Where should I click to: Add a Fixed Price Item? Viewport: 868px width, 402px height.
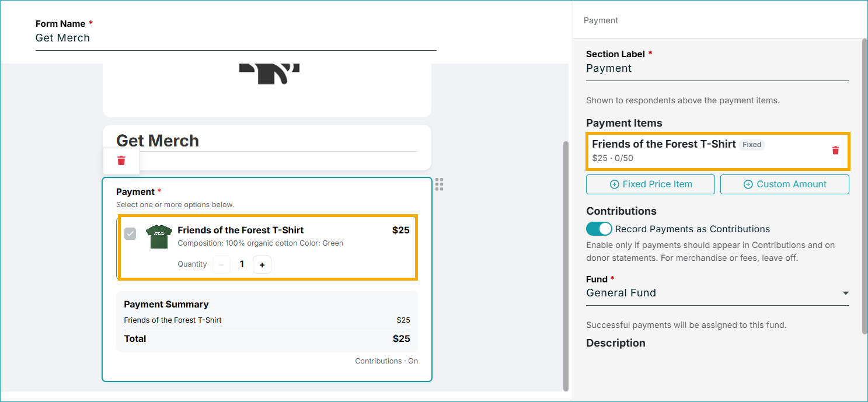pyautogui.click(x=650, y=184)
